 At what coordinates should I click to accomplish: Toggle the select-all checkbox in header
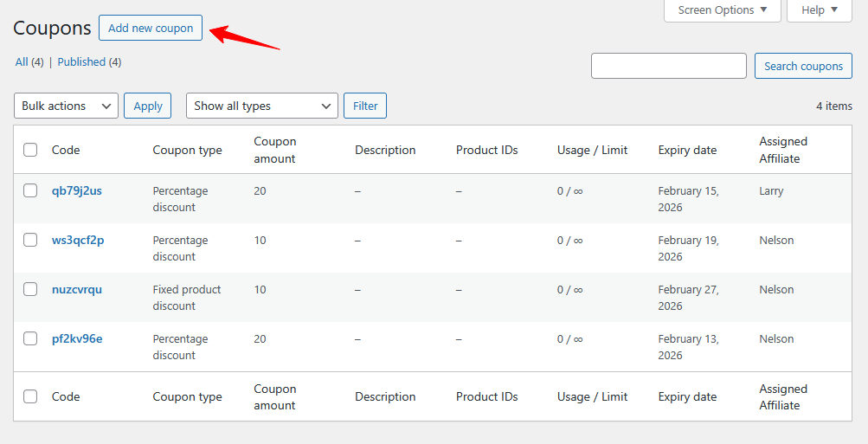point(30,150)
